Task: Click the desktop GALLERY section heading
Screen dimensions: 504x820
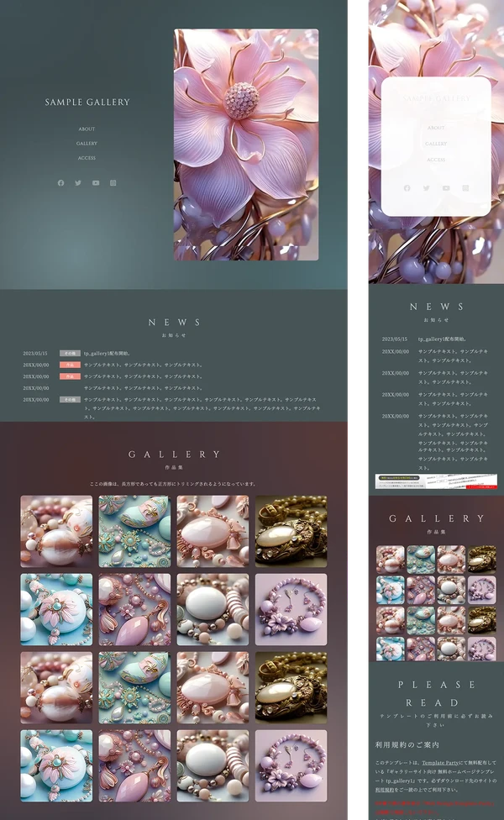Action: (x=174, y=454)
